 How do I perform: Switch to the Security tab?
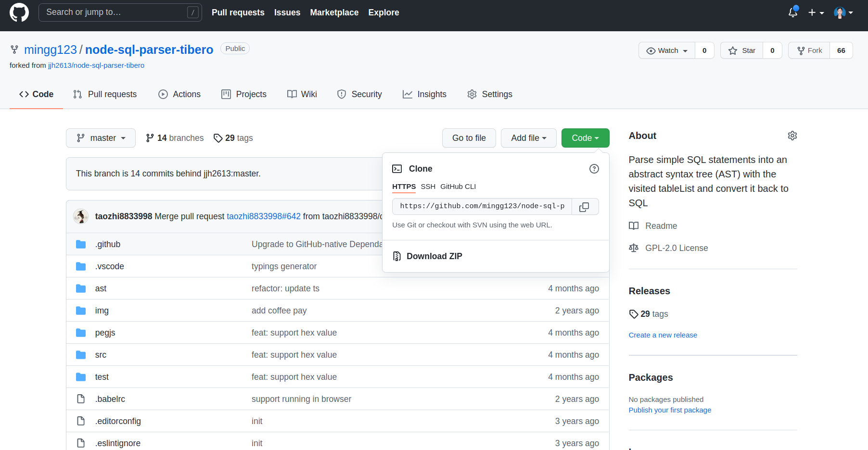pos(359,94)
